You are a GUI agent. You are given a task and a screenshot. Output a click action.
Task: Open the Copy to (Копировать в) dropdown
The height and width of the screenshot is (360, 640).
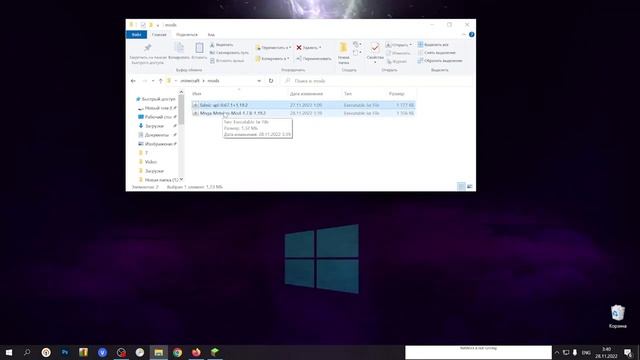tap(272, 58)
